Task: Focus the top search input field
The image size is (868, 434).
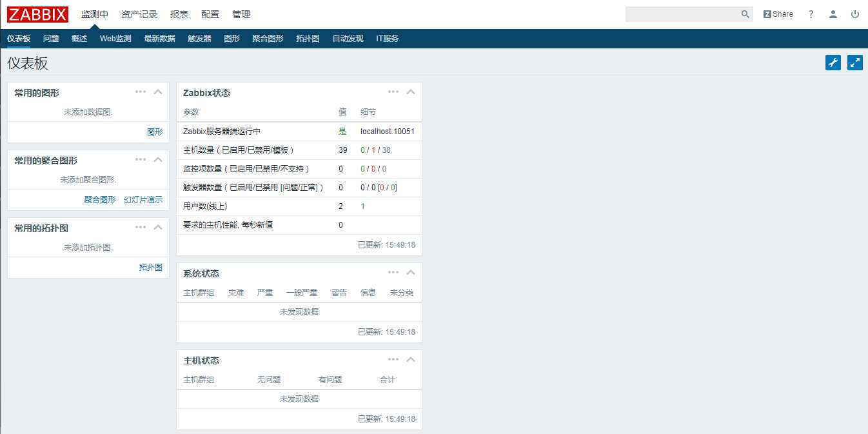Action: coord(683,14)
